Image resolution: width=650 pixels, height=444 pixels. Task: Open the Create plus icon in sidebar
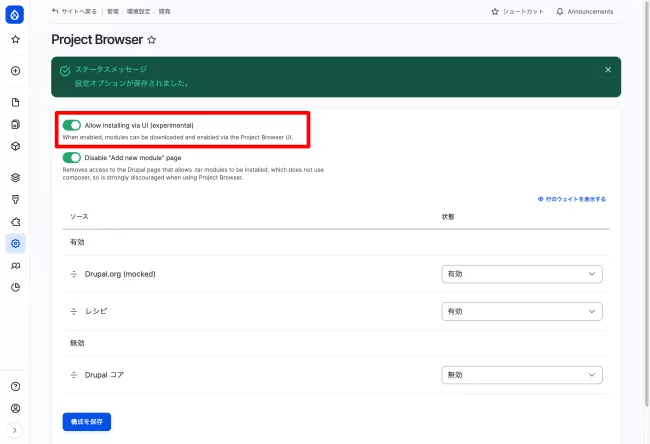coord(15,71)
